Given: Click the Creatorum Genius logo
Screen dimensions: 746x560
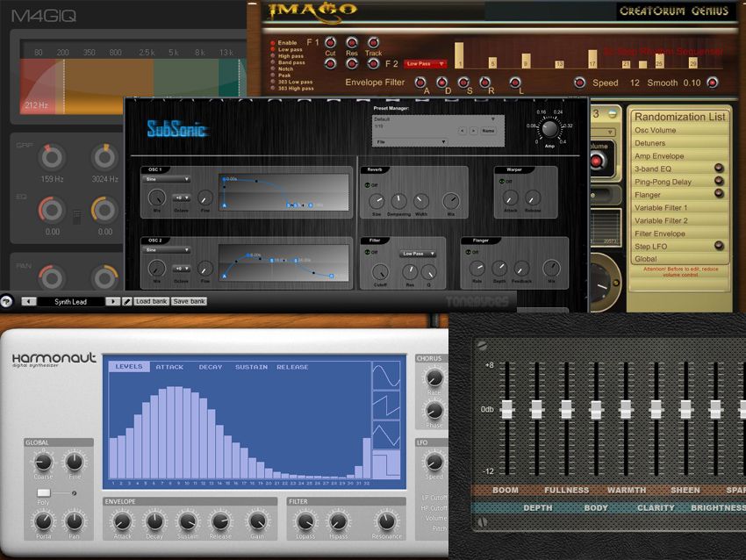Looking at the screenshot, I should coord(678,11).
